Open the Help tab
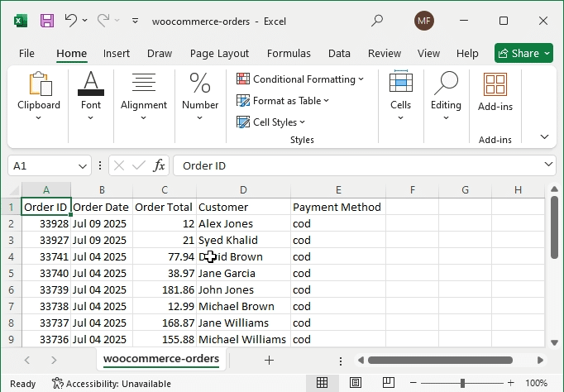This screenshot has height=392, width=564. (467, 53)
